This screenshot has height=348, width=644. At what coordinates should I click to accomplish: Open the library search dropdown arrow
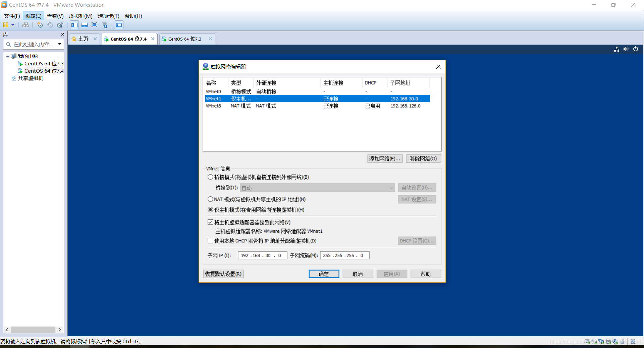(x=60, y=44)
